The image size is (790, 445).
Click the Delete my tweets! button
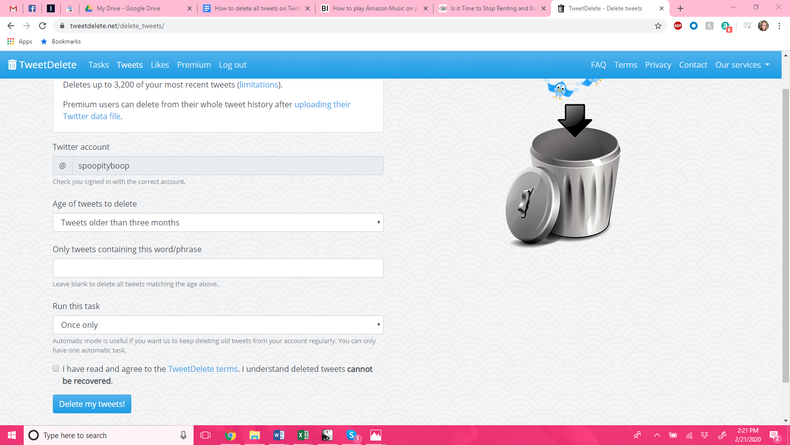92,404
